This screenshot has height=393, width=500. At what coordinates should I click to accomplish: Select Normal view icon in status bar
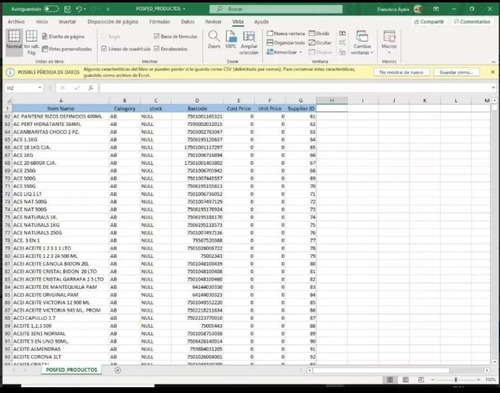tap(390, 380)
